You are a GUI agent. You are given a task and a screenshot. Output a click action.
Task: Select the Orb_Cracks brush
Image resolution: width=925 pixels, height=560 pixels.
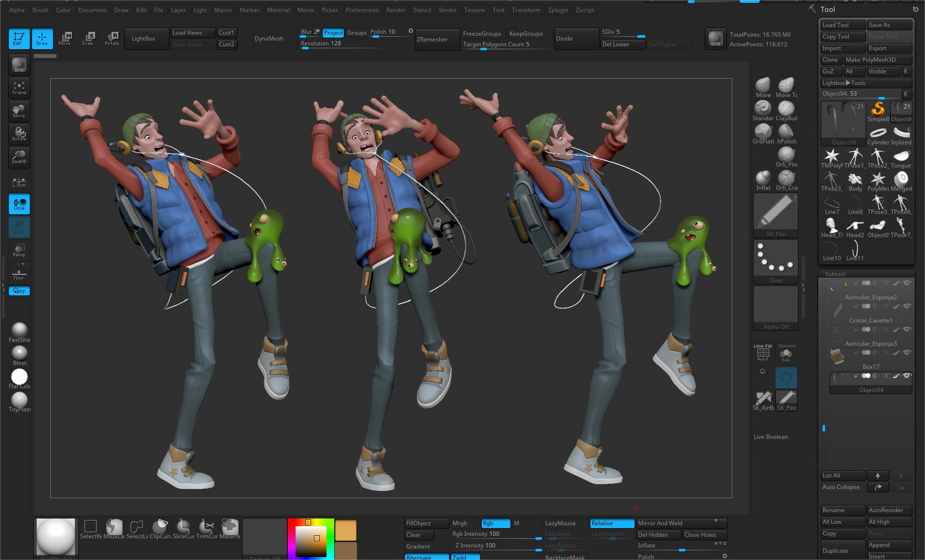pos(786,180)
